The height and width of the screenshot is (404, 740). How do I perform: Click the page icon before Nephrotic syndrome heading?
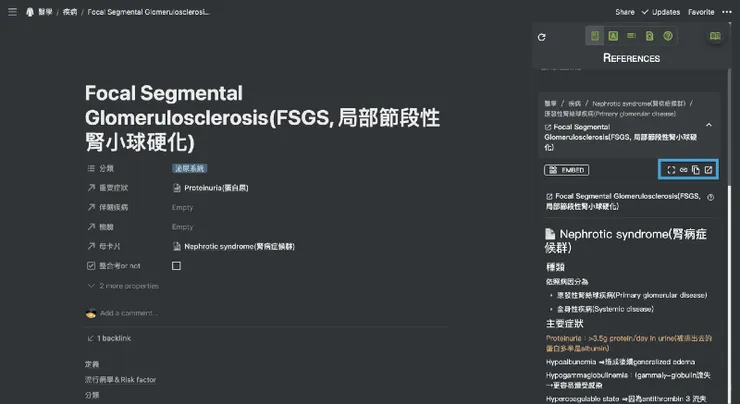pos(550,234)
